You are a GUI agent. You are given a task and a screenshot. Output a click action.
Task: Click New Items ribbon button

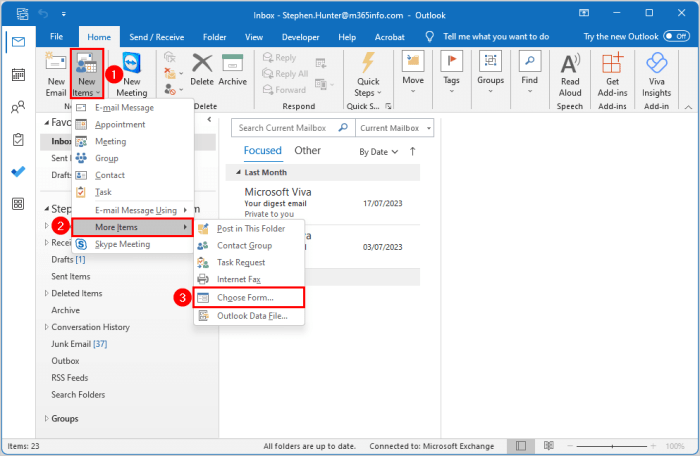pyautogui.click(x=87, y=74)
